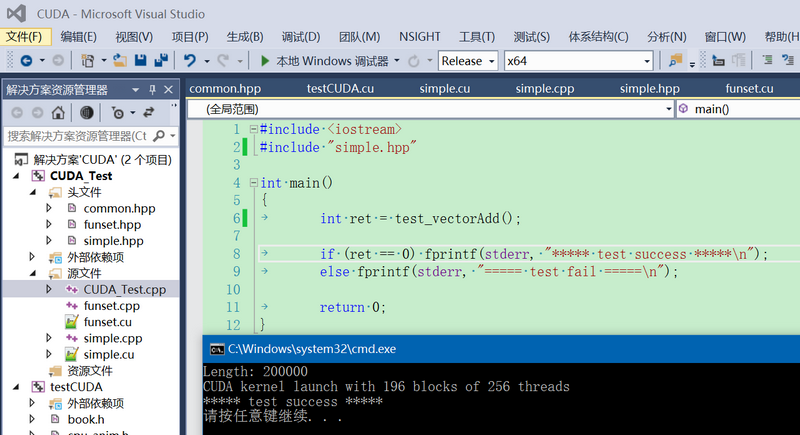Select simple.cu in source files
Viewport: 800px width, 435px height.
tap(109, 354)
